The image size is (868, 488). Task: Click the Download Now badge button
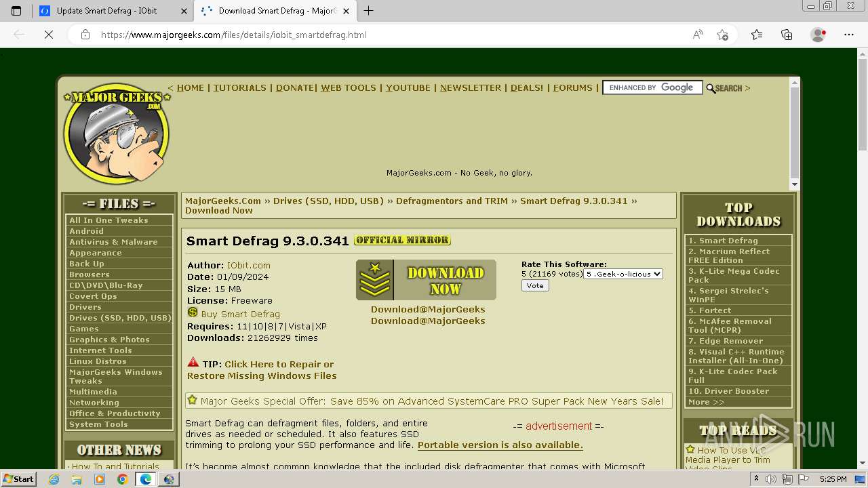point(426,280)
